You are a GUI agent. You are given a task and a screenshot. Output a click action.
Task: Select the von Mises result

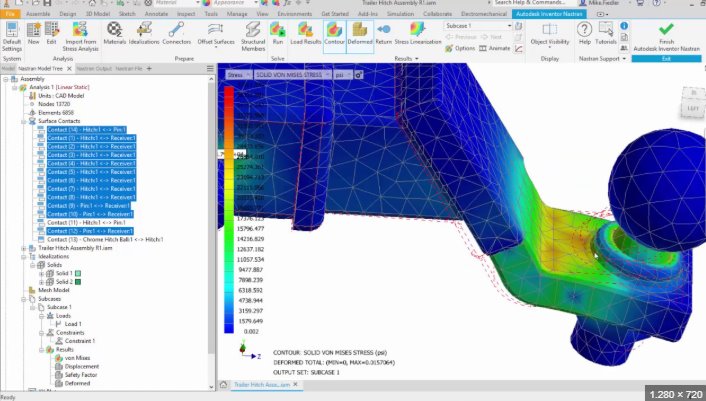[77, 358]
